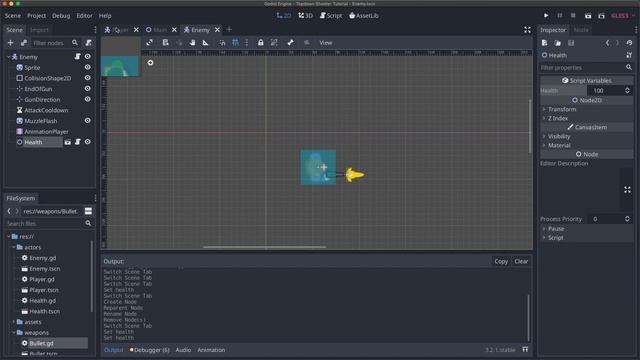This screenshot has width=640, height=360.
Task: Lock the selected node with the padlock icon
Action: point(260,42)
